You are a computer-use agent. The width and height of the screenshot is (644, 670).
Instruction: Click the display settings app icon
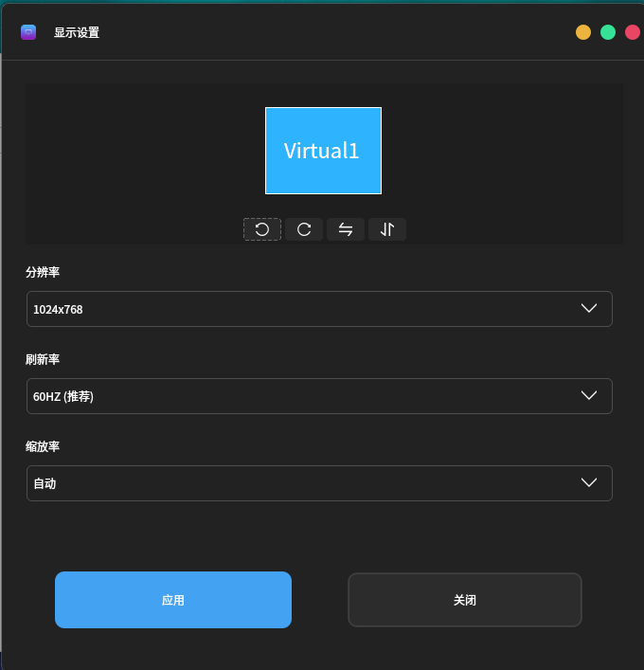[x=28, y=32]
